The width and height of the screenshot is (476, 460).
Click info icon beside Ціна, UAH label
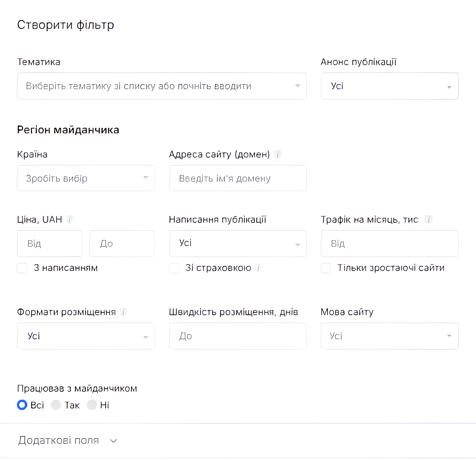[70, 219]
